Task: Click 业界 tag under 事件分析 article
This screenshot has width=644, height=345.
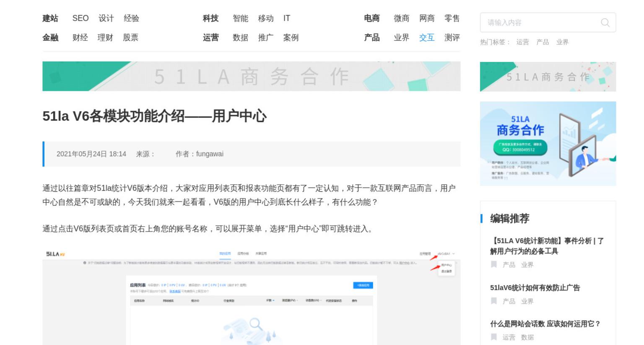Action: pyautogui.click(x=527, y=265)
